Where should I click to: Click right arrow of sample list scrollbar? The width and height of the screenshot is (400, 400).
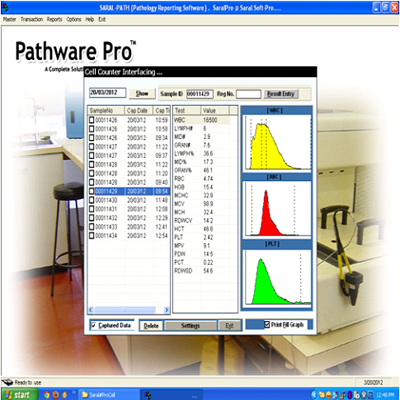click(167, 310)
